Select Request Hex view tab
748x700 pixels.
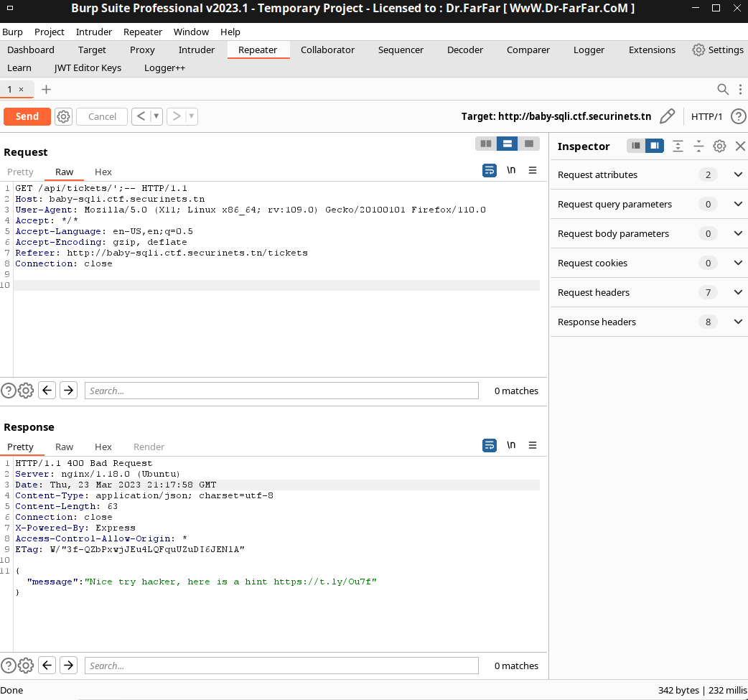(103, 172)
